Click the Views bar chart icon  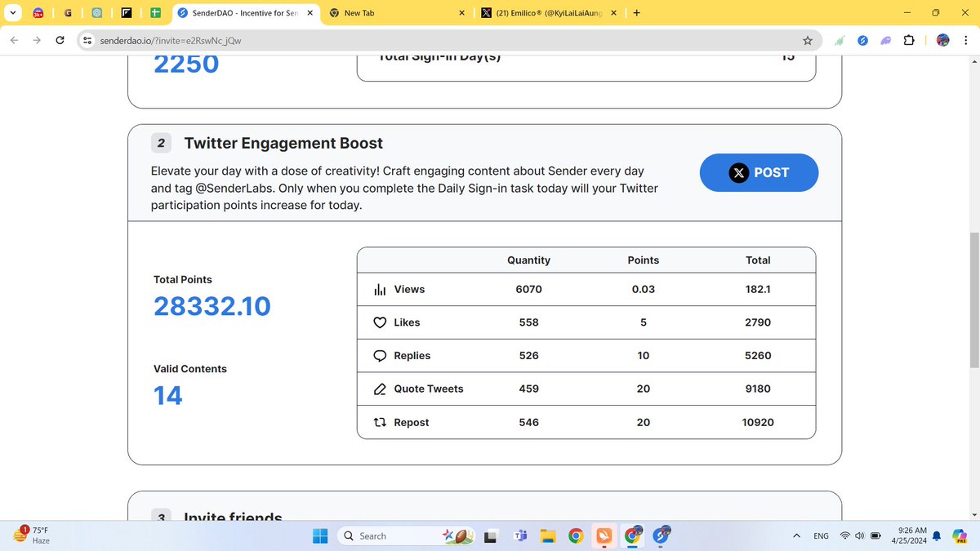(x=380, y=290)
